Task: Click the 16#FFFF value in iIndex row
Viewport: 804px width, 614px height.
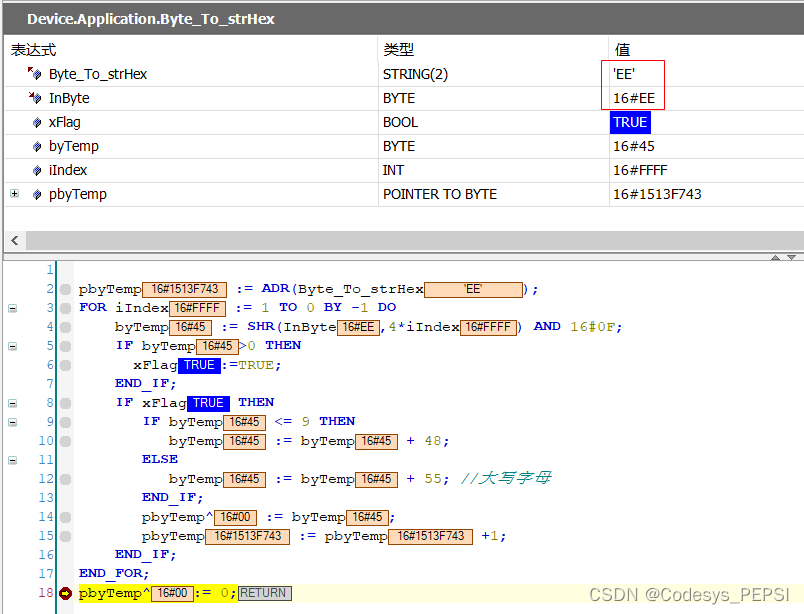Action: (640, 170)
